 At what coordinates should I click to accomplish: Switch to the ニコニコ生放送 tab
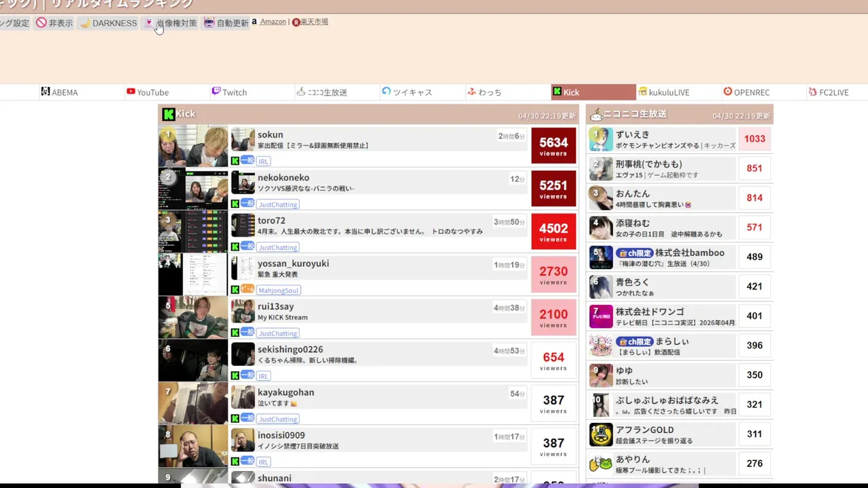(x=322, y=92)
